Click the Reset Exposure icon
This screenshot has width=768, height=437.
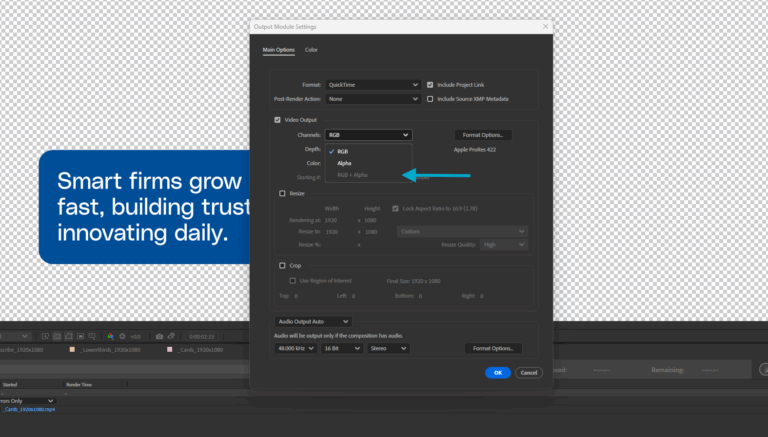tap(122, 336)
